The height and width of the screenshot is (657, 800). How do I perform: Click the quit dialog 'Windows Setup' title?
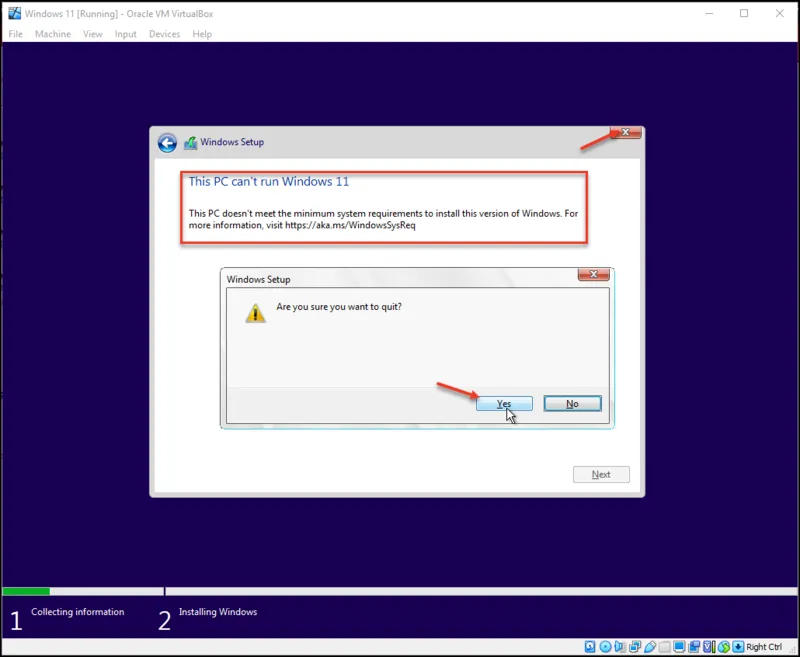pyautogui.click(x=258, y=280)
